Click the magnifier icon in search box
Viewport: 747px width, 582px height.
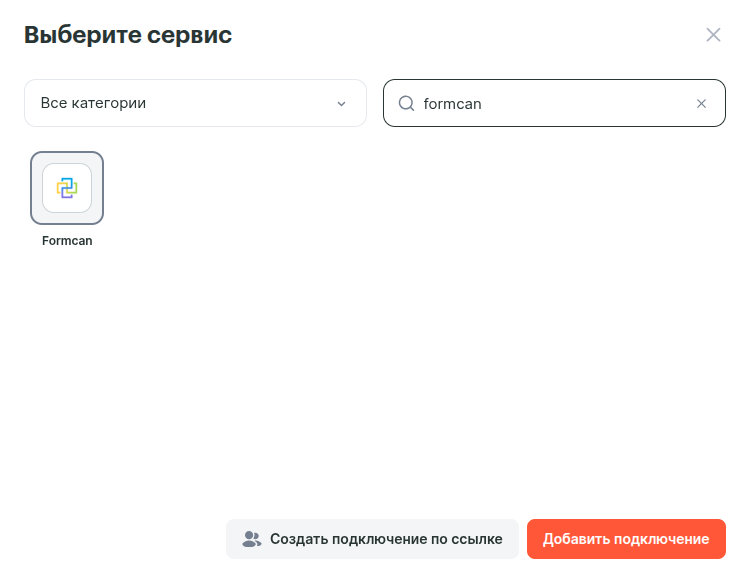pyautogui.click(x=406, y=103)
